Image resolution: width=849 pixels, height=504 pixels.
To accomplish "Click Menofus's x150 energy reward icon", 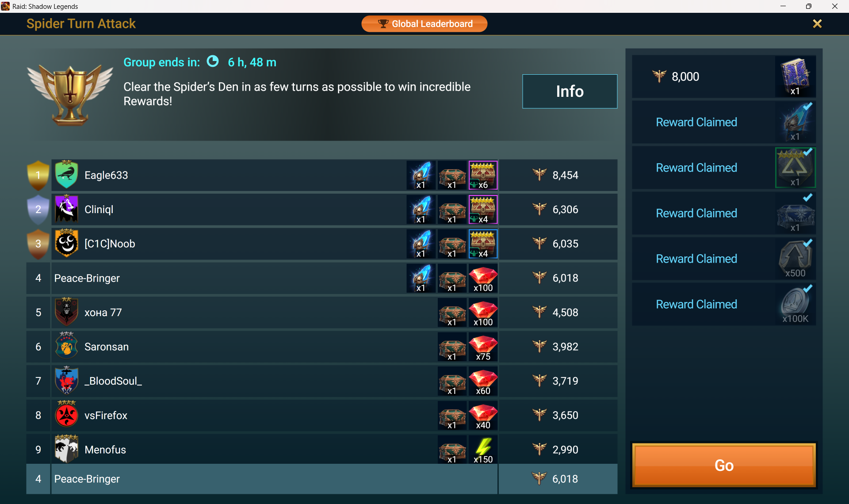I will 483,450.
